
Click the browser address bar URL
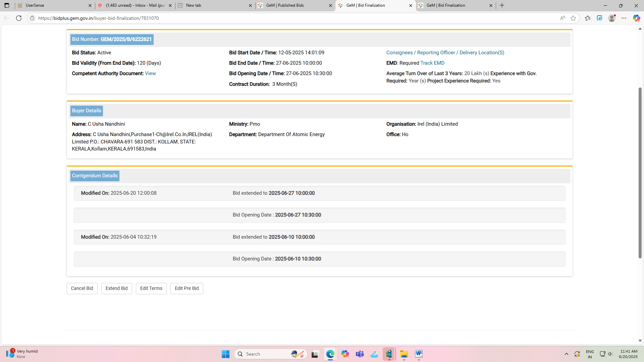[x=99, y=18]
